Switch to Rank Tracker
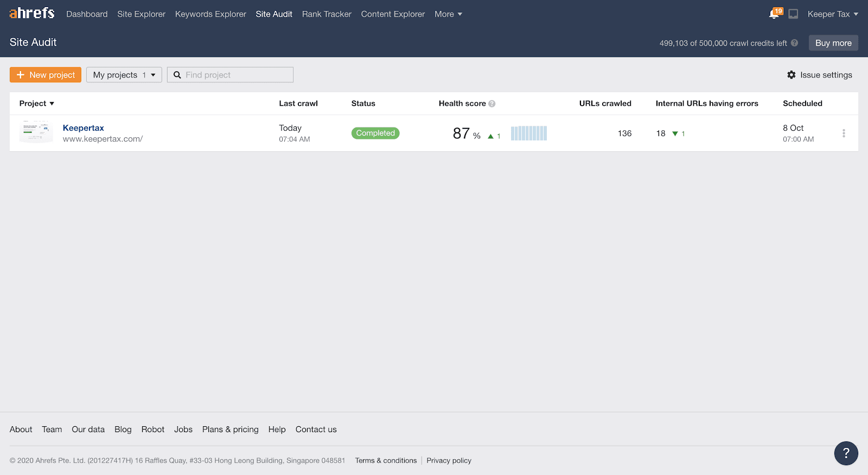This screenshot has height=475, width=868. click(x=327, y=14)
